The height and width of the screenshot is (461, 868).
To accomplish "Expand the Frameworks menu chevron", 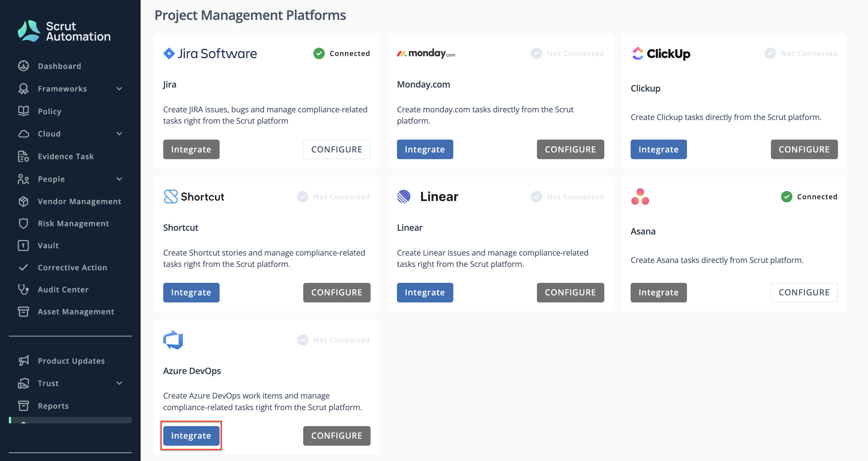I will click(119, 88).
